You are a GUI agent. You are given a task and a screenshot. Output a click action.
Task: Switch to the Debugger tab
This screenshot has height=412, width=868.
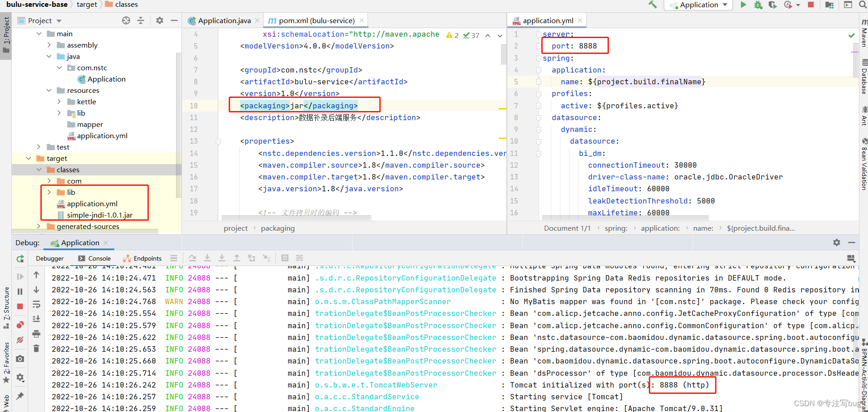pyautogui.click(x=49, y=258)
